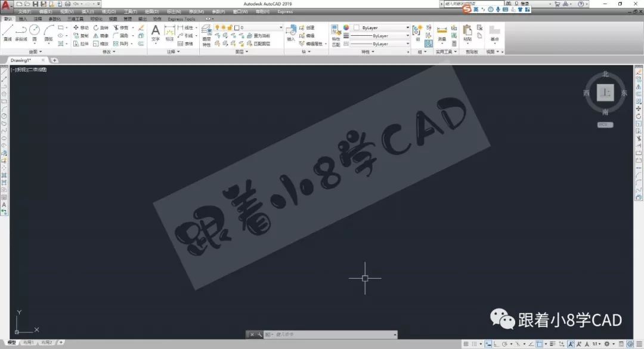Select the Text (文字) tool
Image resolution: width=644 pixels, height=349 pixels.
click(155, 33)
